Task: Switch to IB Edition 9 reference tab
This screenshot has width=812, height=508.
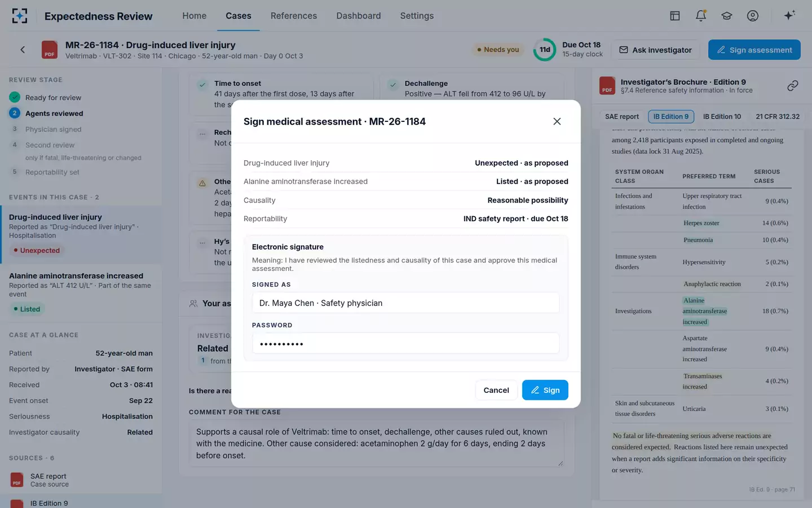Action: (671, 117)
